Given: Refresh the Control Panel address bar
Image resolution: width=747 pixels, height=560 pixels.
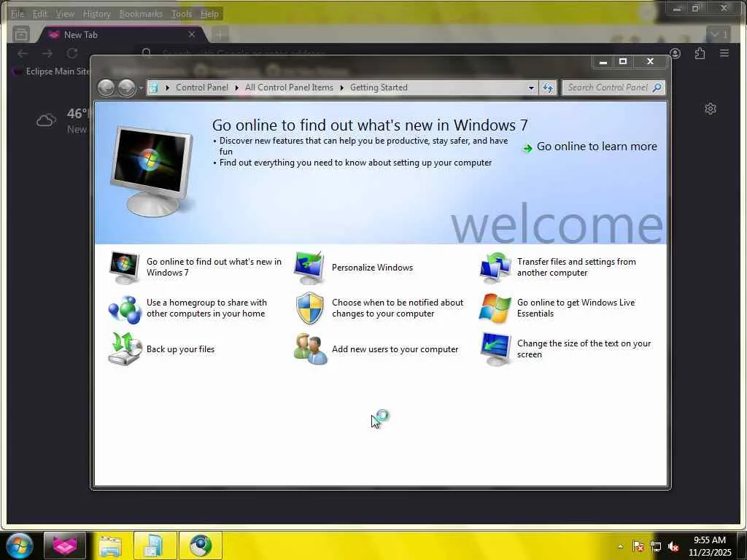Looking at the screenshot, I should coord(548,87).
